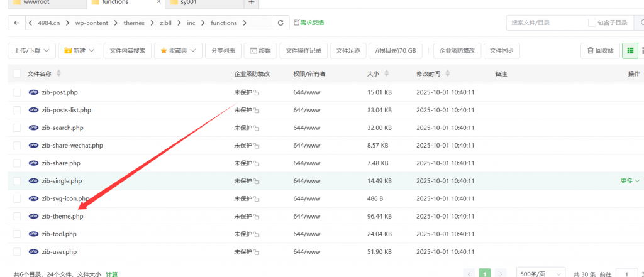644x277 pixels.
Task: Switch to the wwwroot tab
Action: click(x=38, y=3)
